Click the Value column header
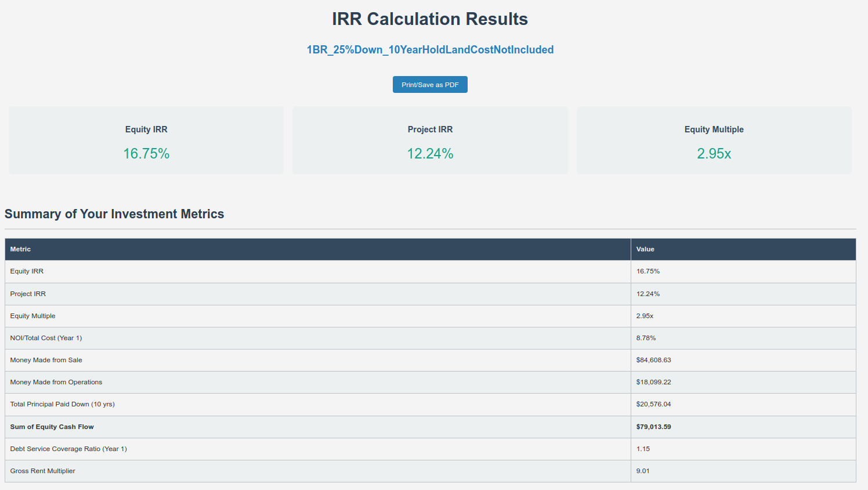Image resolution: width=868 pixels, height=490 pixels. (743, 250)
